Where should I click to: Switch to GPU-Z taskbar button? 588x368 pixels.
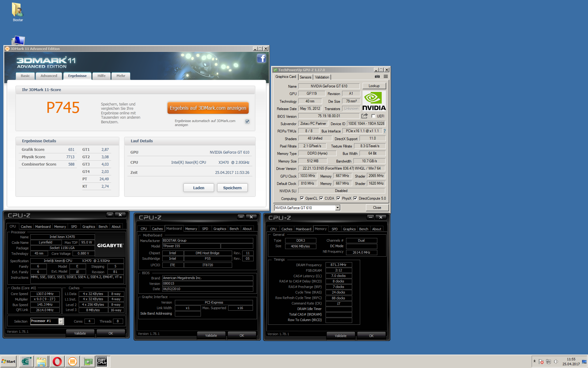coord(88,362)
